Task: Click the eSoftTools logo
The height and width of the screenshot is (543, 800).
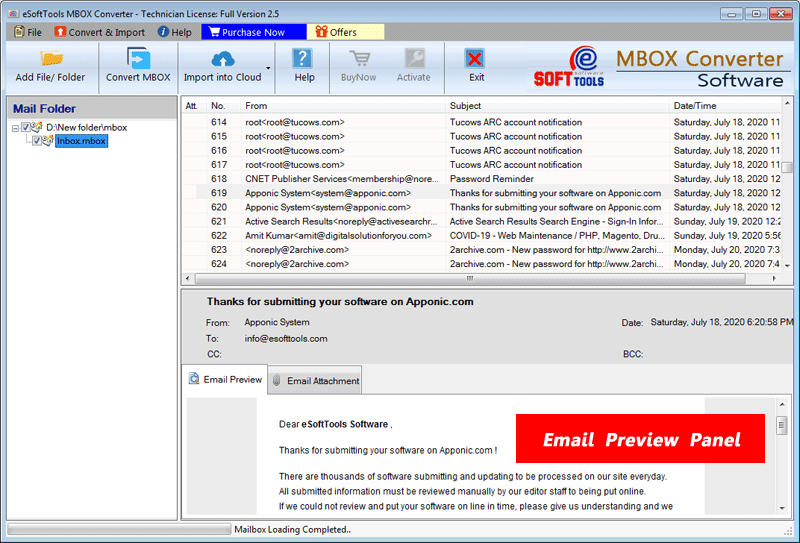Action: [x=569, y=67]
